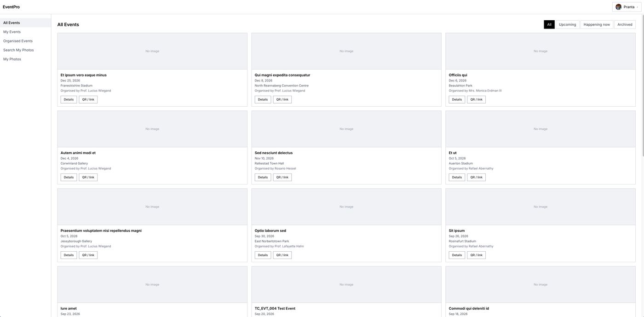644x317 pixels.
Task: Click the Officiis qui title
Action: click(x=458, y=75)
